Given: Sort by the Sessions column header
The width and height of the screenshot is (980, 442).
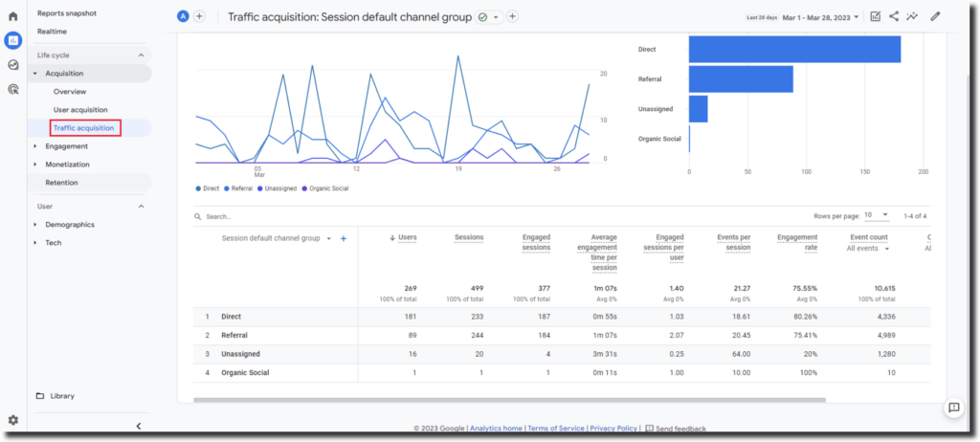Looking at the screenshot, I should pos(469,237).
